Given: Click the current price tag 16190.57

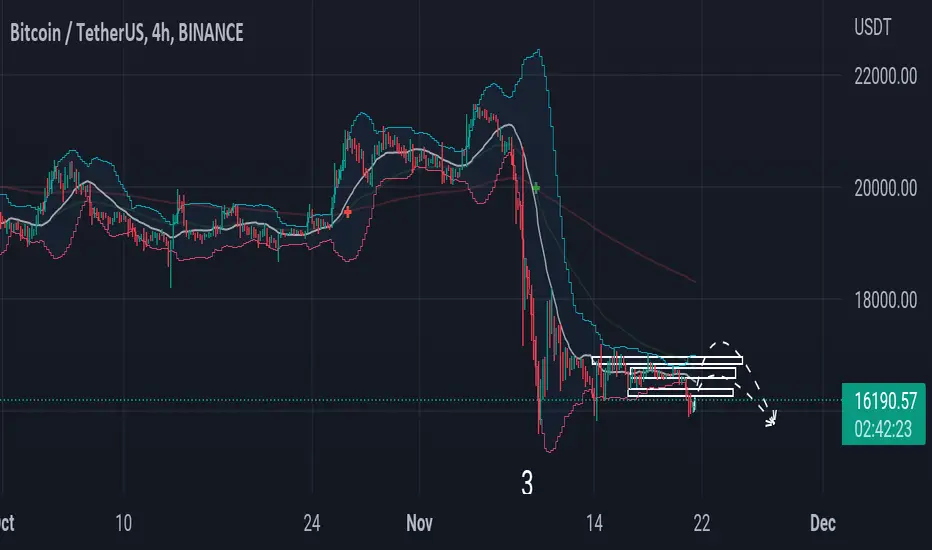Looking at the screenshot, I should point(886,401).
